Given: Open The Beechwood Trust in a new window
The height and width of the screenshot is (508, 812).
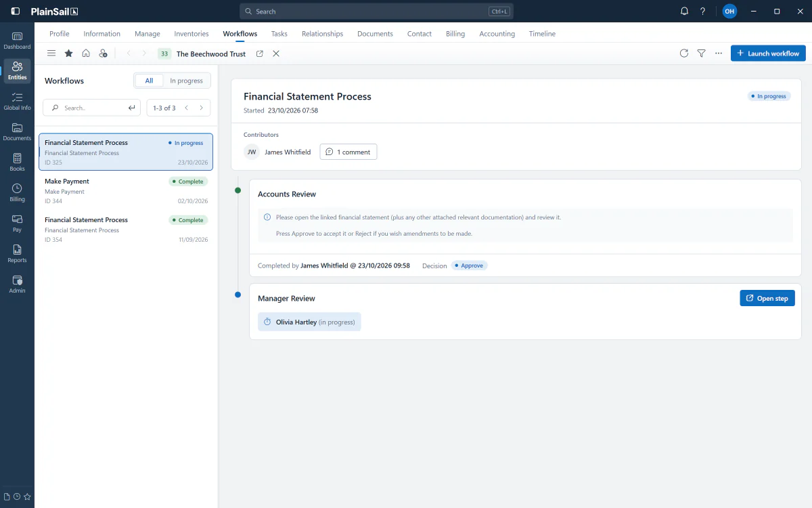Looking at the screenshot, I should tap(260, 54).
